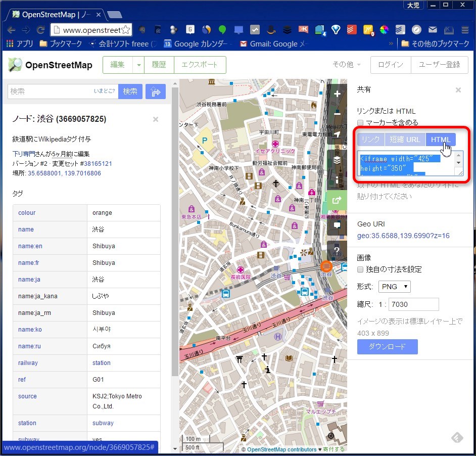Enable the custom dimensions checkbox under 画像
This screenshot has height=456, width=476.
(x=360, y=269)
